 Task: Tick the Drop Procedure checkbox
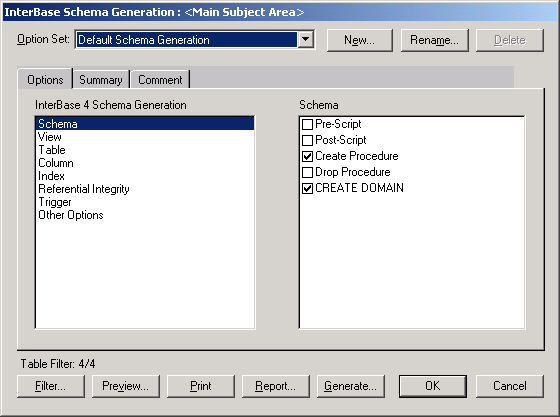click(308, 172)
